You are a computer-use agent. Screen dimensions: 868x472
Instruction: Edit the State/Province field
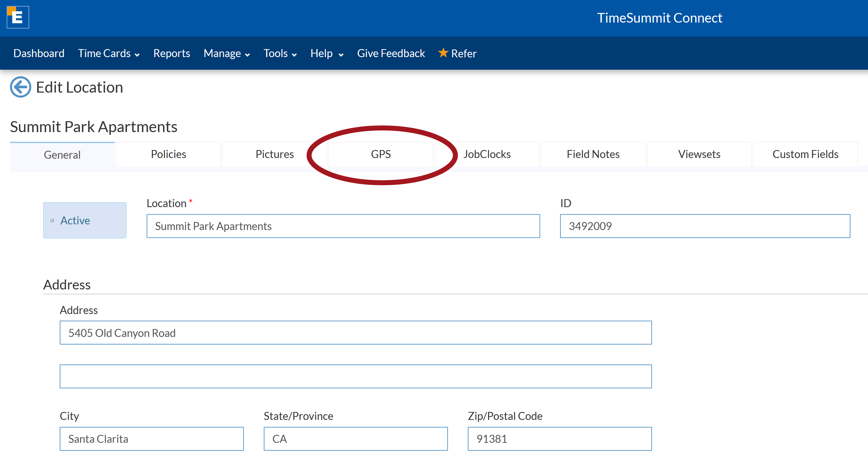(x=355, y=438)
